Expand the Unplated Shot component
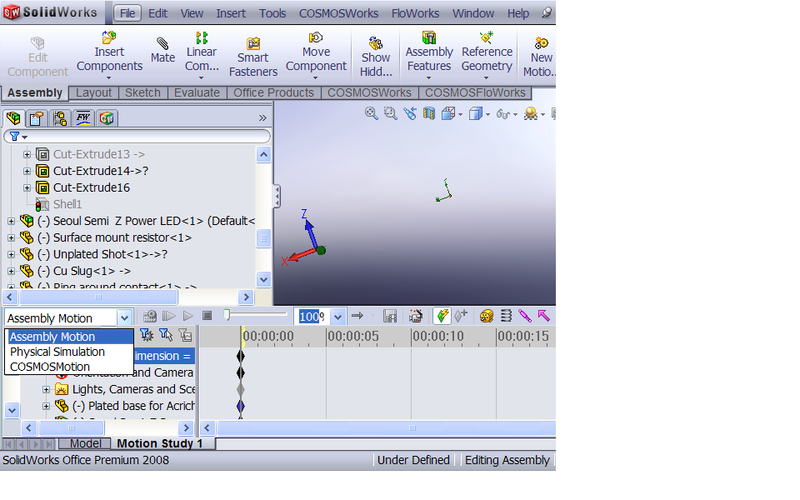This screenshot has width=800, height=500. point(11,254)
